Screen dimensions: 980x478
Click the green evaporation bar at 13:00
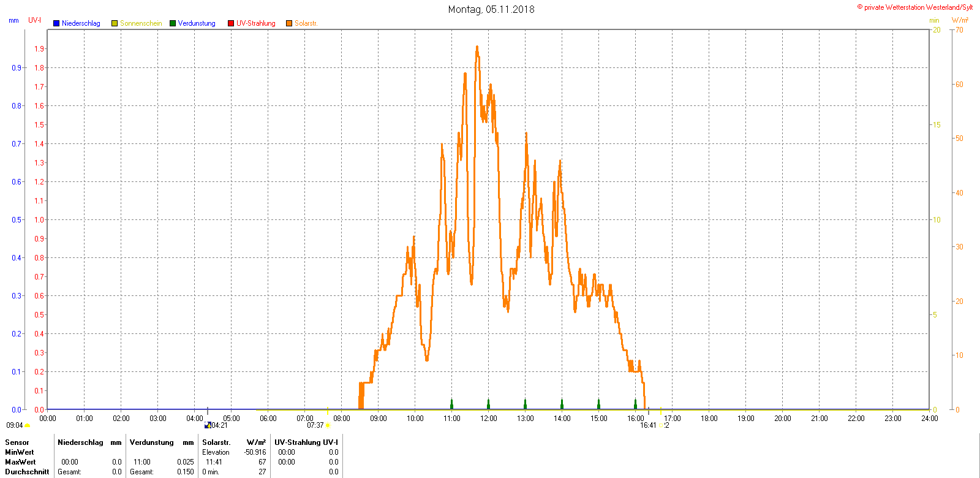(525, 404)
